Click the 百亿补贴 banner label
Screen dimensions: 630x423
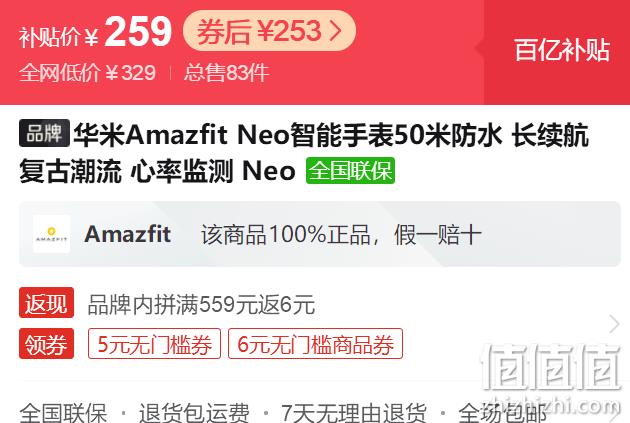tap(562, 50)
